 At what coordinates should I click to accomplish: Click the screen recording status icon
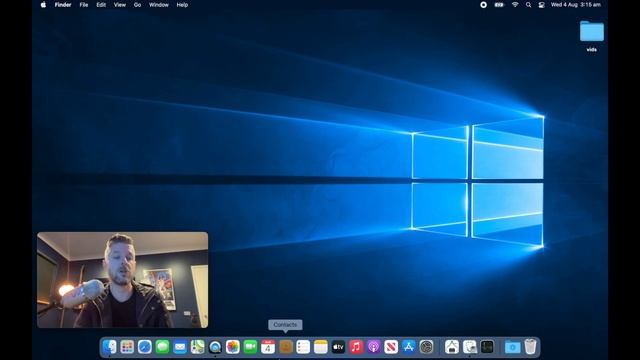click(x=483, y=5)
